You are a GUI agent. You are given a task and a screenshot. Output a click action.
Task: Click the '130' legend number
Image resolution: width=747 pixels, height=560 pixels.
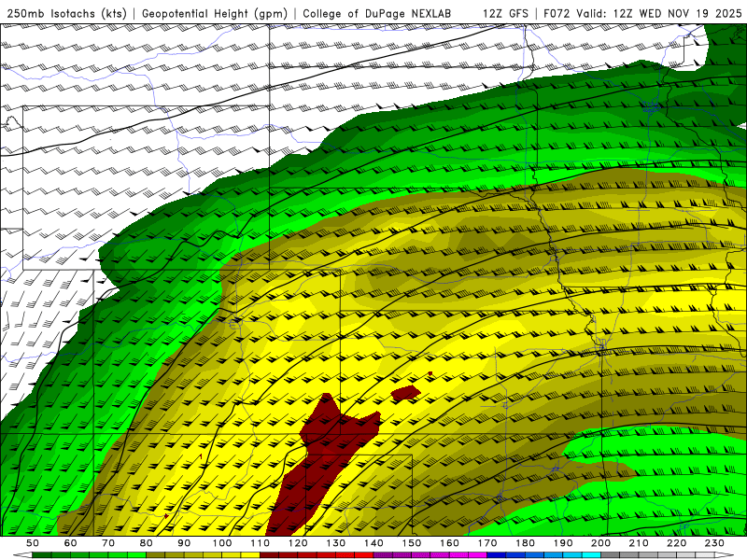(336, 543)
